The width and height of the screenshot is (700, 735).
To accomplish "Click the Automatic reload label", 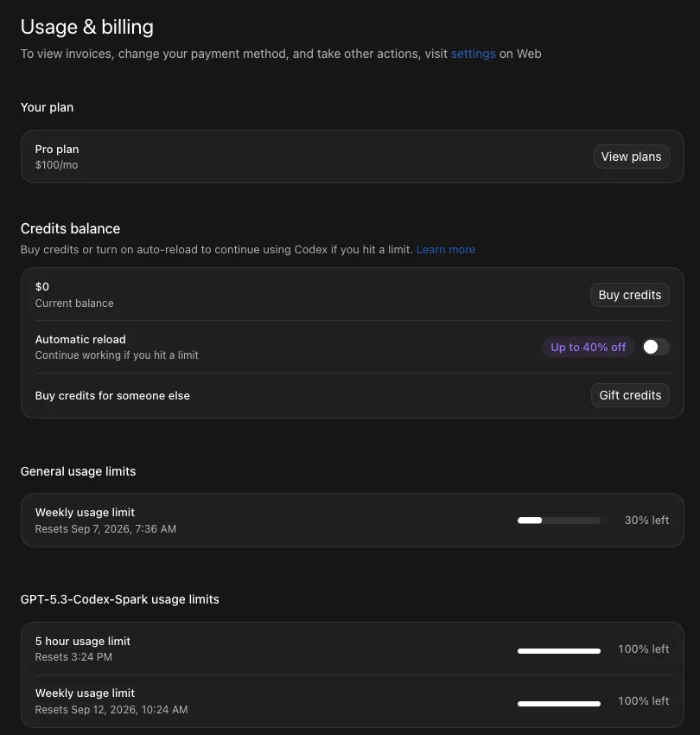I will (x=80, y=339).
